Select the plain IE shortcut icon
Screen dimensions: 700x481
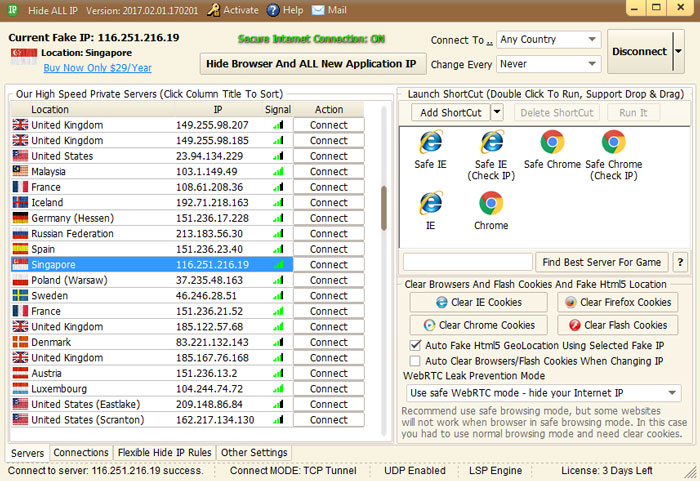tap(430, 203)
